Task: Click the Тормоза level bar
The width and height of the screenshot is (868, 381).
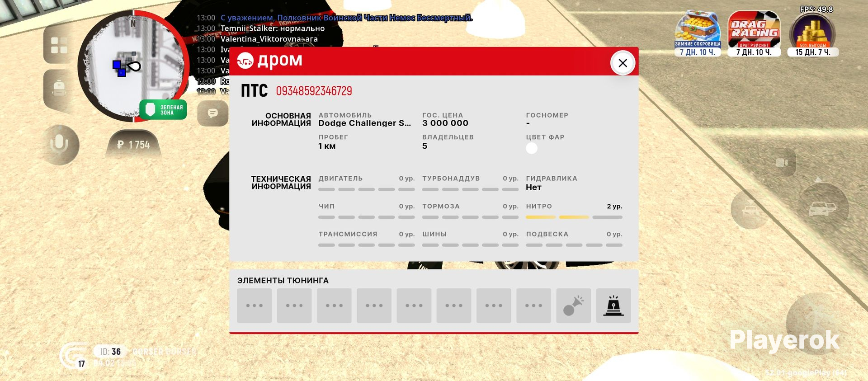Action: tap(471, 217)
